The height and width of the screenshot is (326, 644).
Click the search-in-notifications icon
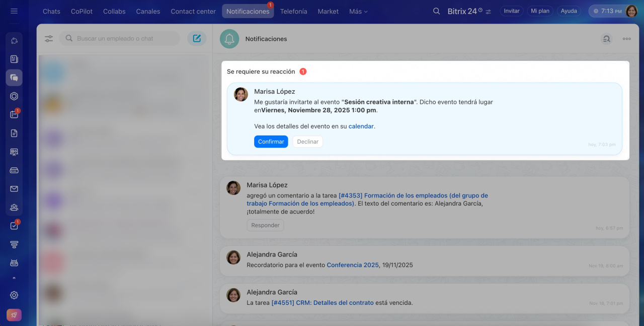(606, 39)
